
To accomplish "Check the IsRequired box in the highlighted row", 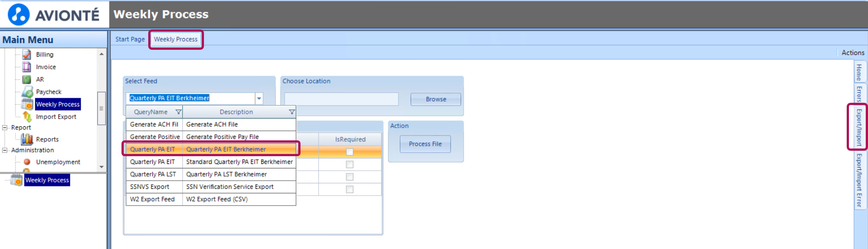I will pyautogui.click(x=349, y=152).
